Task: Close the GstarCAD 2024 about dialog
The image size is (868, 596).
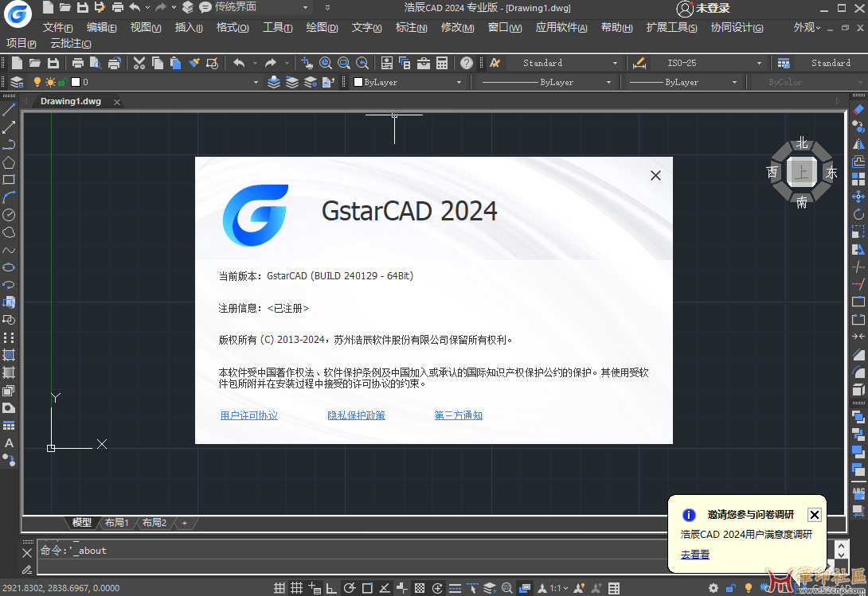Action: click(x=655, y=175)
